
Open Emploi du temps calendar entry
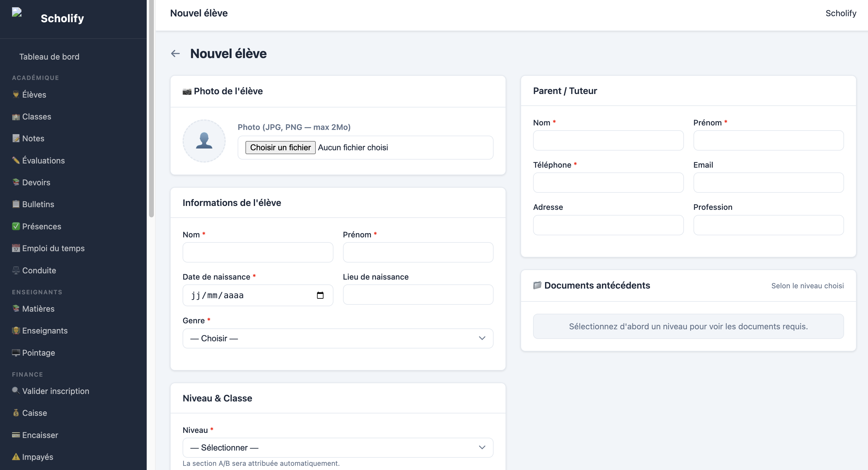coord(48,248)
